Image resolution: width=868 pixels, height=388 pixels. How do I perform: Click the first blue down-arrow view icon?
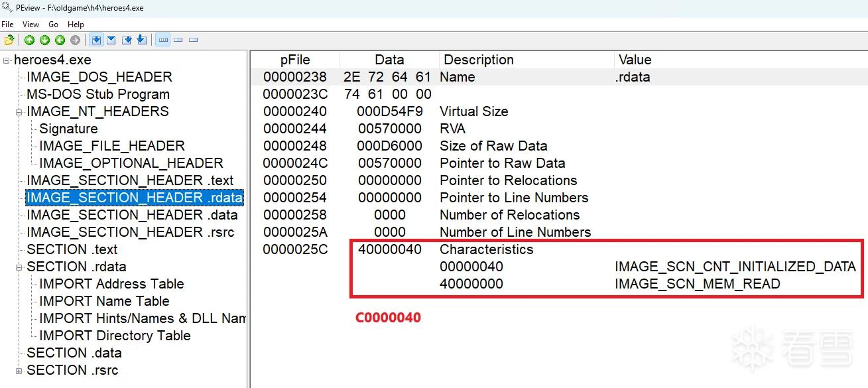coord(96,40)
